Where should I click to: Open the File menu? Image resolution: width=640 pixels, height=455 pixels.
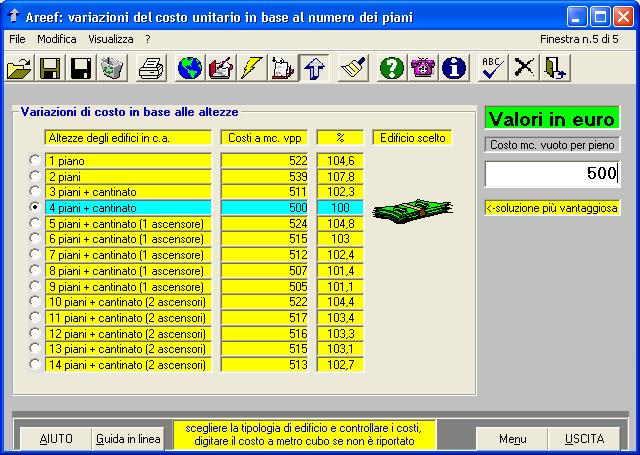tap(17, 38)
